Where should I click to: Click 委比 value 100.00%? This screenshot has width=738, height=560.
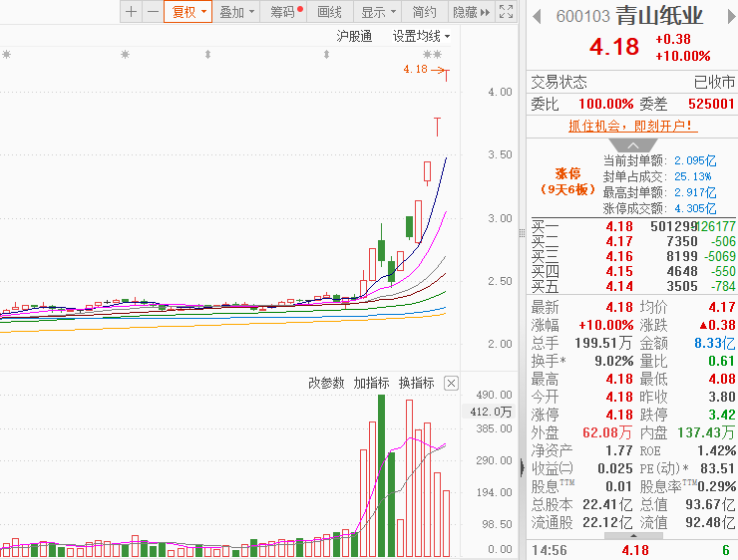[x=605, y=104]
